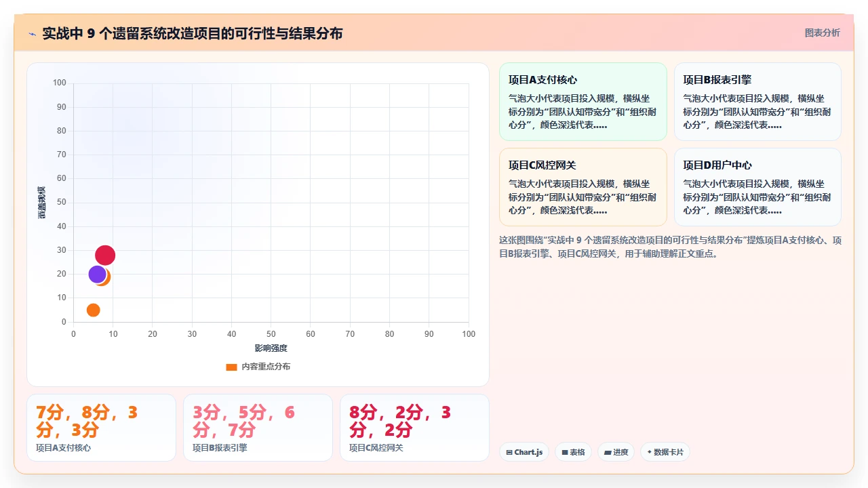Select the lowest orange bubble near 5

click(94, 310)
